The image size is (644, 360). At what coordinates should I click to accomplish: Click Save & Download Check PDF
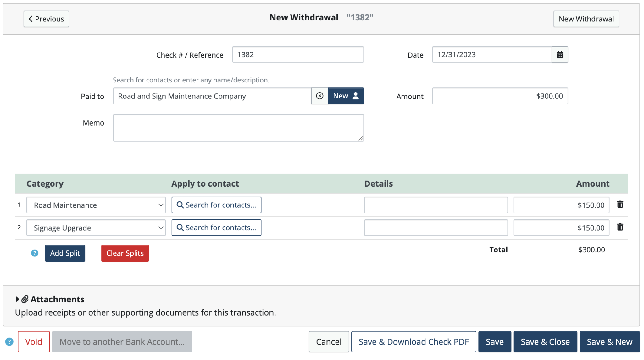(414, 342)
